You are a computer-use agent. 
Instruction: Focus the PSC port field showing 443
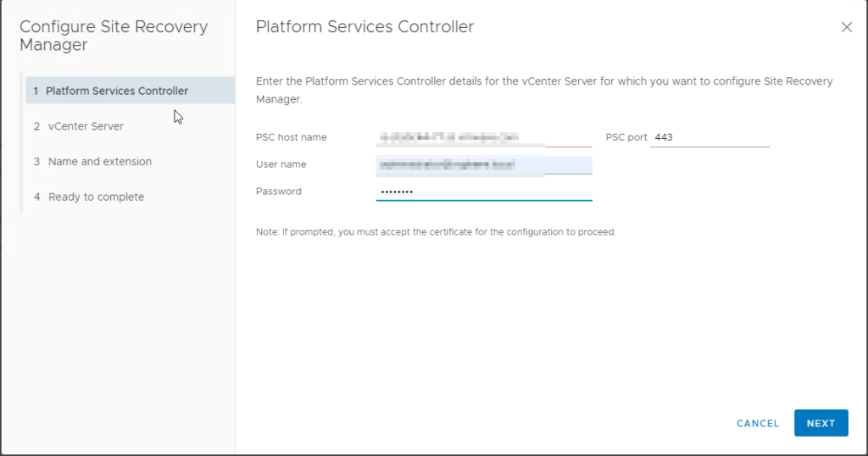(x=709, y=137)
